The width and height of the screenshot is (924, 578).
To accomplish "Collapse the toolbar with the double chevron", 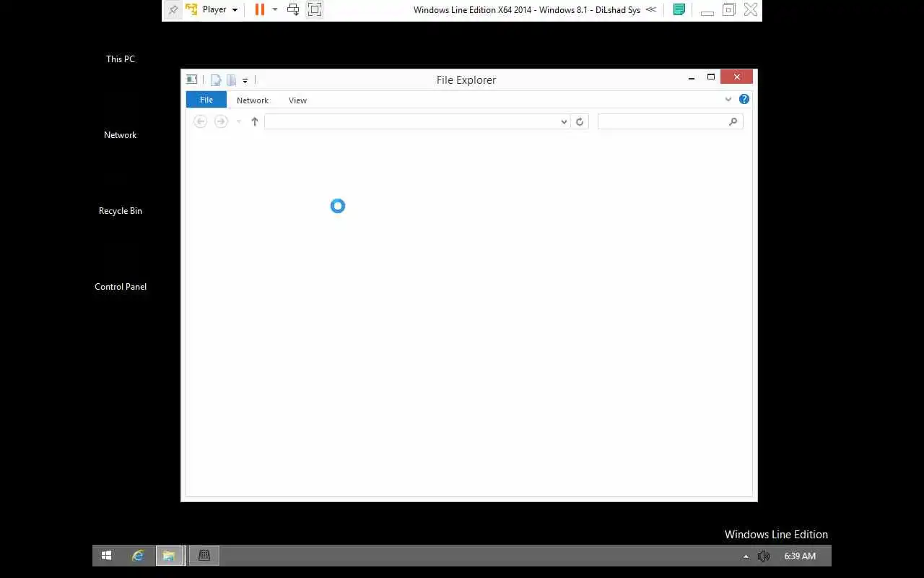I will click(x=651, y=9).
